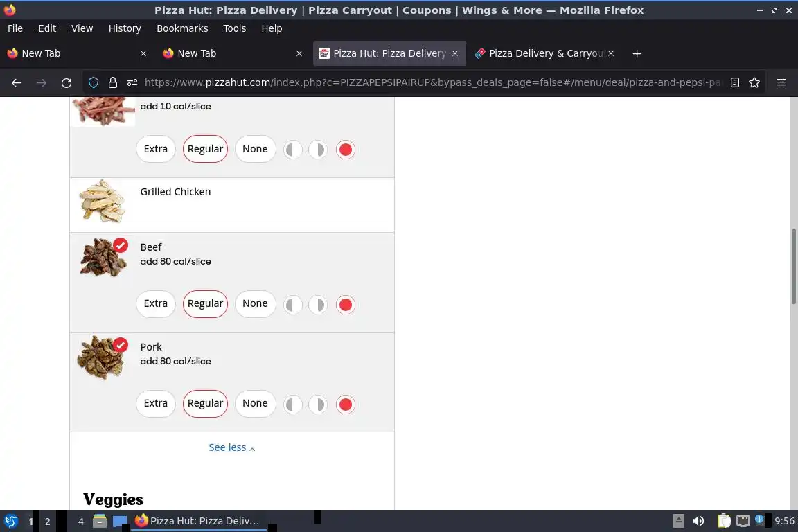This screenshot has width=798, height=532.
Task: Put Pork on left half only
Action: click(292, 405)
